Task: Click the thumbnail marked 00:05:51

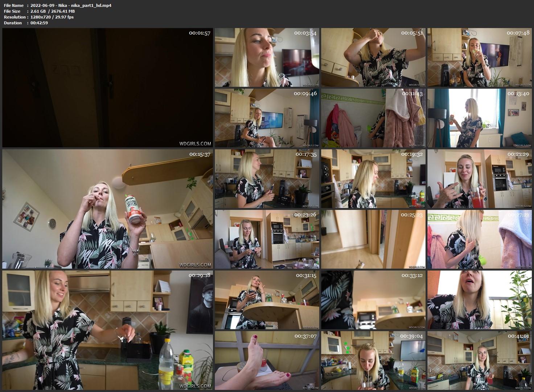Action: click(373, 58)
